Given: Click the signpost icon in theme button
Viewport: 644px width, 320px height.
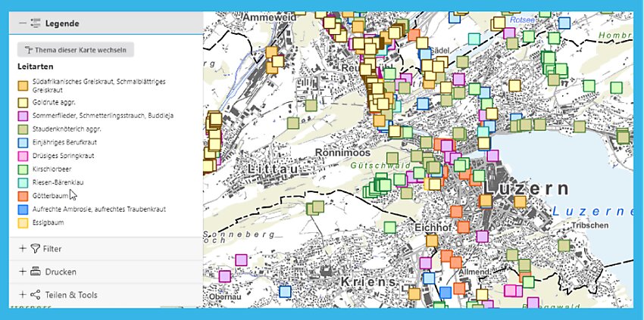Looking at the screenshot, I should pos(28,50).
